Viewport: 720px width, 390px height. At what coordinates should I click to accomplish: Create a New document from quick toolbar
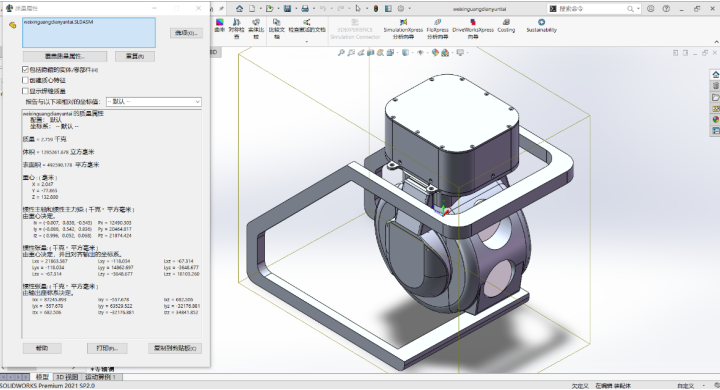(252, 8)
